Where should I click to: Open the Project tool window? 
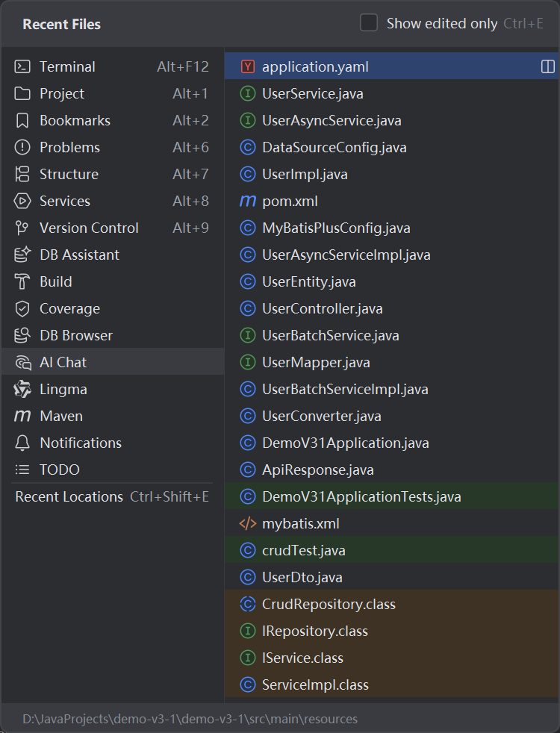[62, 94]
